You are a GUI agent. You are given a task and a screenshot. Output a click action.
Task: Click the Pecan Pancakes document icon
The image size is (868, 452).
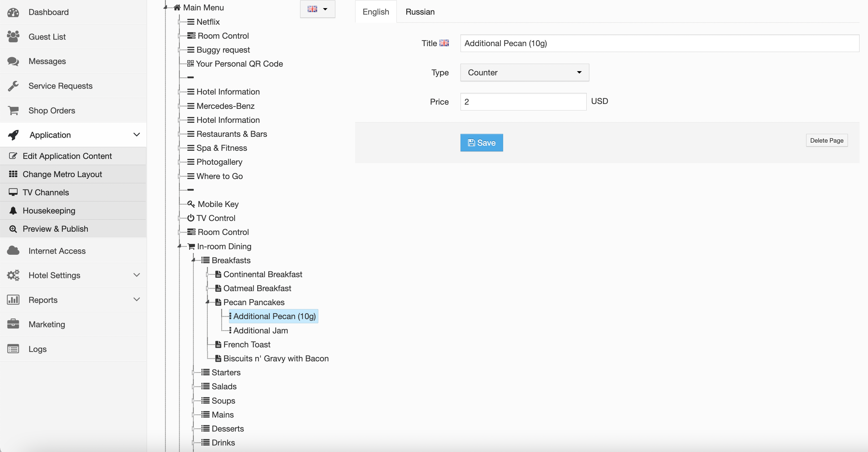click(x=218, y=302)
